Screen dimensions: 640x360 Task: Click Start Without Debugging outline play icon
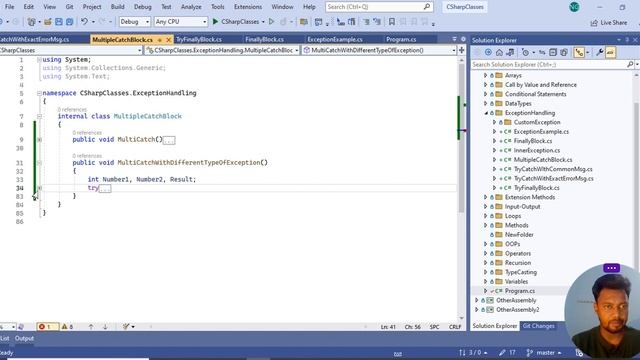pyautogui.click(x=271, y=22)
